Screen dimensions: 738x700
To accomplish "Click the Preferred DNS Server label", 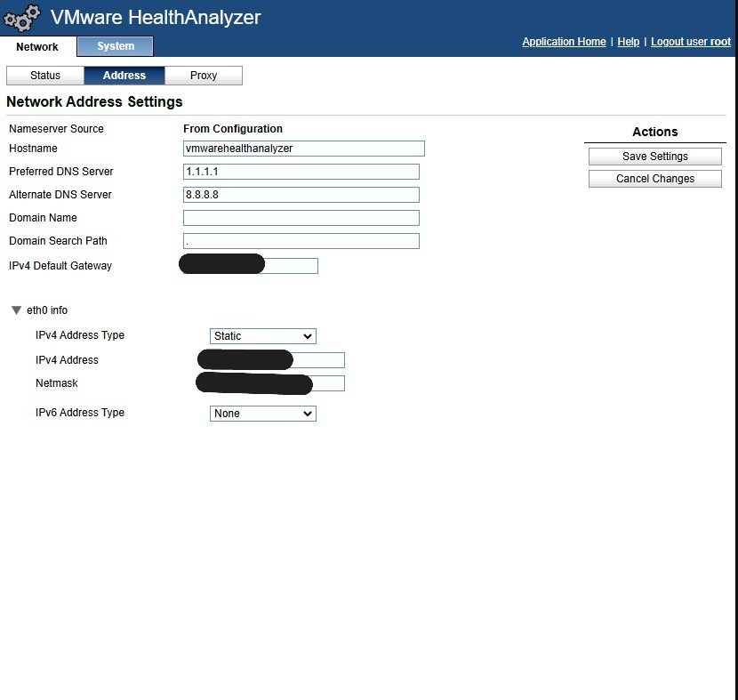I will coord(61,172).
